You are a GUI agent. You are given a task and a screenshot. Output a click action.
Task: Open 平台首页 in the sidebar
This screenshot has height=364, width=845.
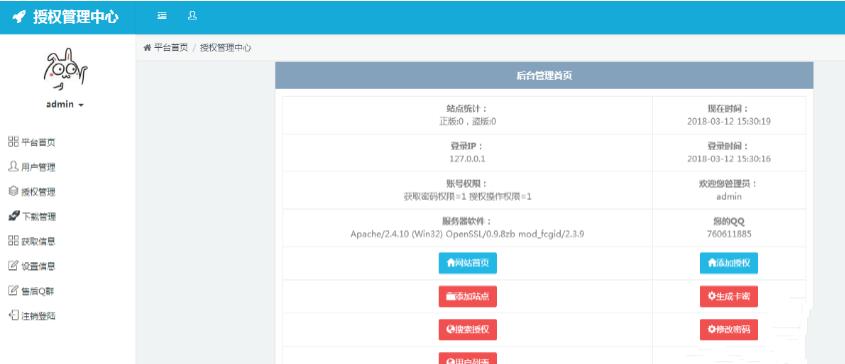(x=32, y=142)
